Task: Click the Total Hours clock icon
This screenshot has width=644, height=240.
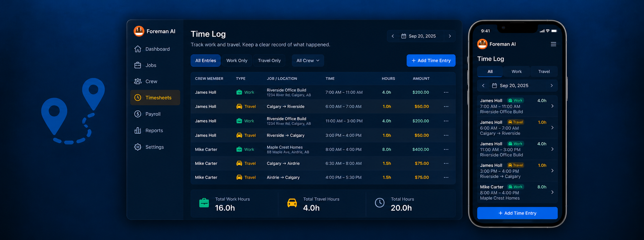Action: [380, 203]
